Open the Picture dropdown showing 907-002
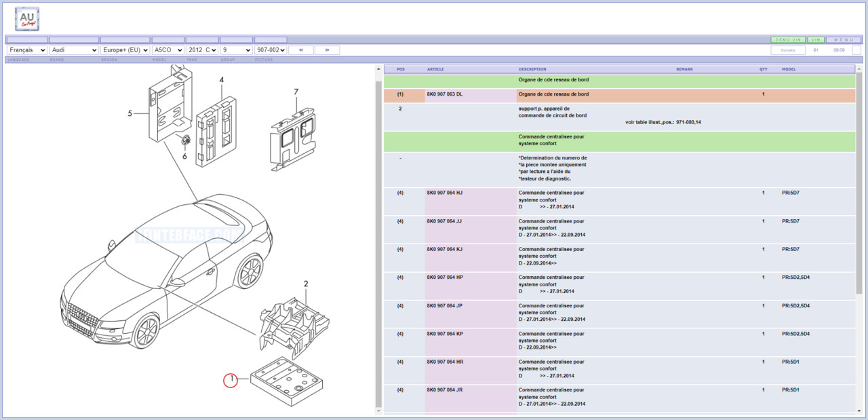The height and width of the screenshot is (420, 868). pos(270,50)
